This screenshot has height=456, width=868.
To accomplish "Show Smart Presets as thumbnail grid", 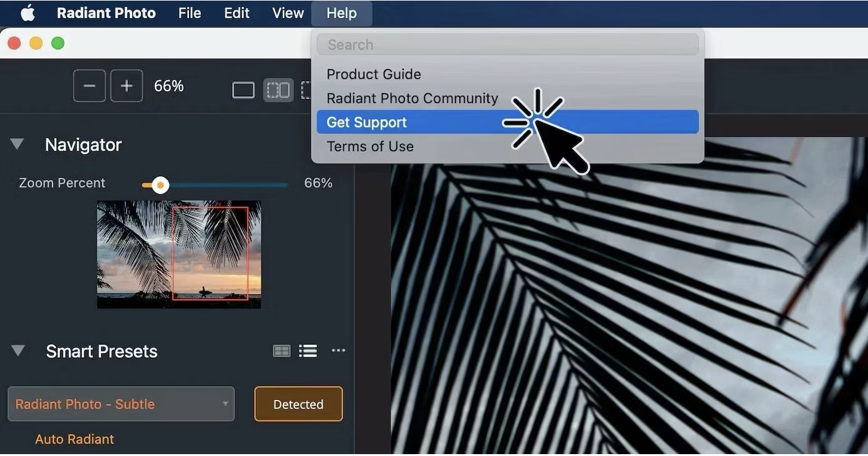I will pos(281,351).
